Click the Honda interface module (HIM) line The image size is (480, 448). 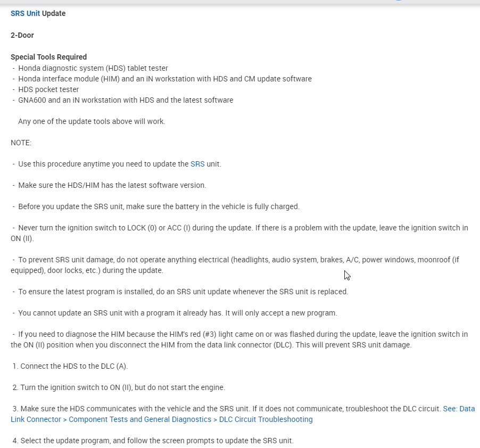[x=164, y=79]
